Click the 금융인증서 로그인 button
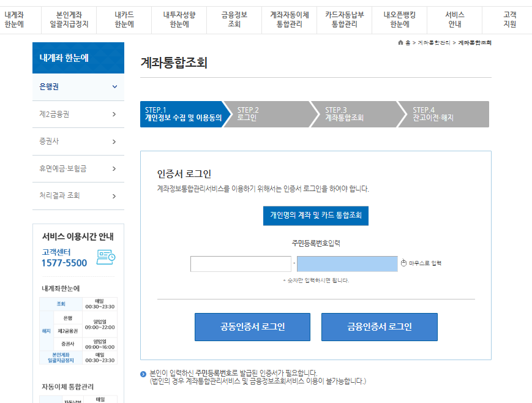The width and height of the screenshot is (532, 403). [x=379, y=327]
